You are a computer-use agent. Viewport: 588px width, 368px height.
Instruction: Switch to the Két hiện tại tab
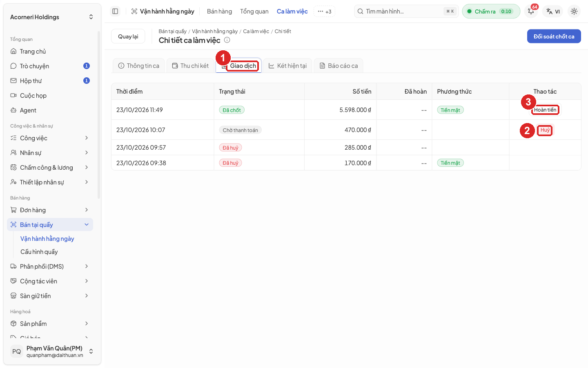point(287,66)
